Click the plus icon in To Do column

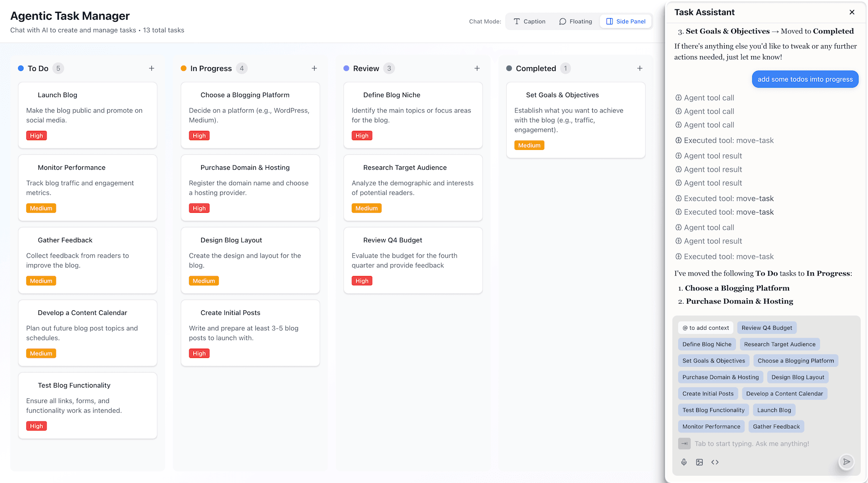151,68
